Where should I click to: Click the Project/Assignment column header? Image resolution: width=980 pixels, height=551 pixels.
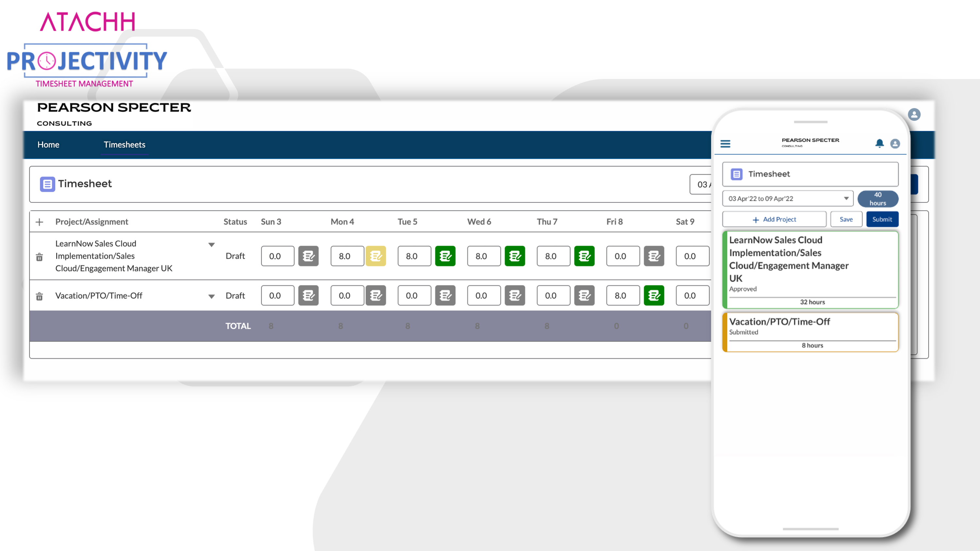(92, 222)
